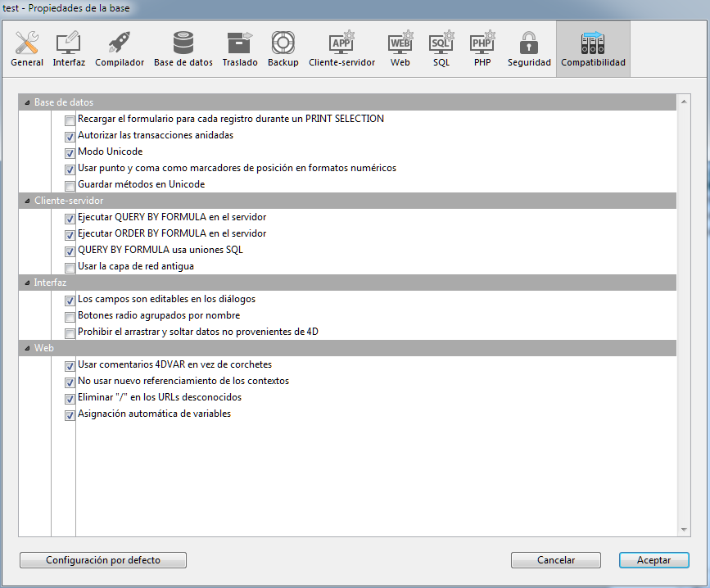Uncheck Usar punto y coma como marcadores
710x588 pixels.
70,170
